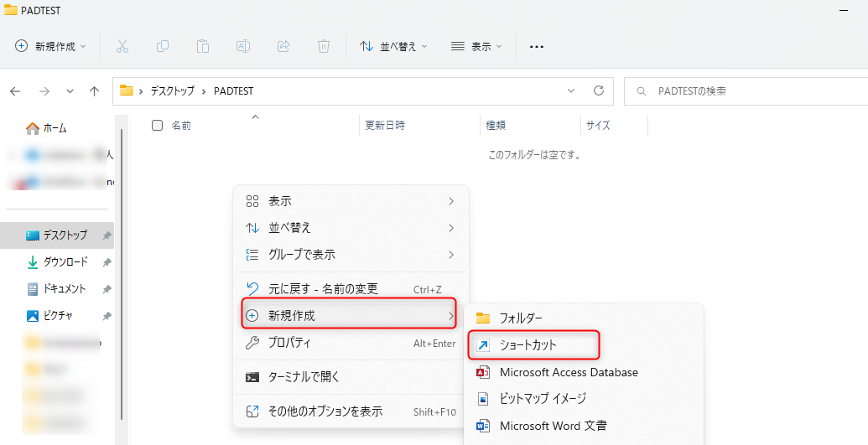Click the search magnifier icon

[642, 91]
